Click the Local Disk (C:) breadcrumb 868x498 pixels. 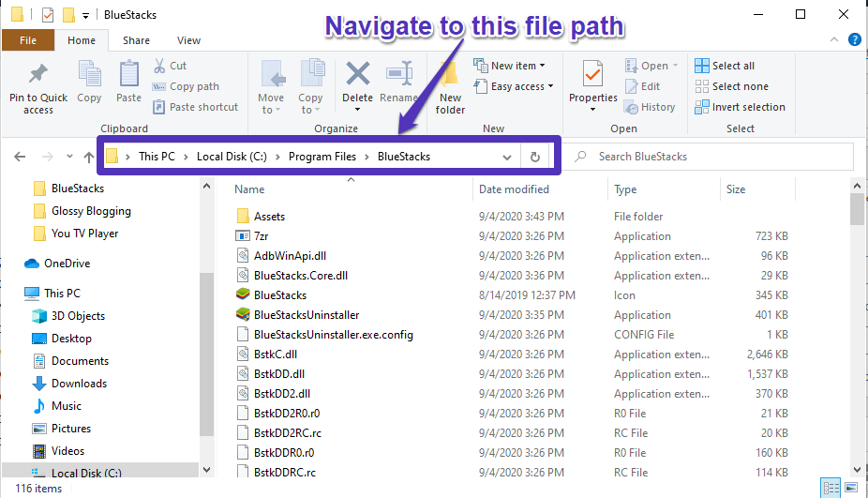232,157
